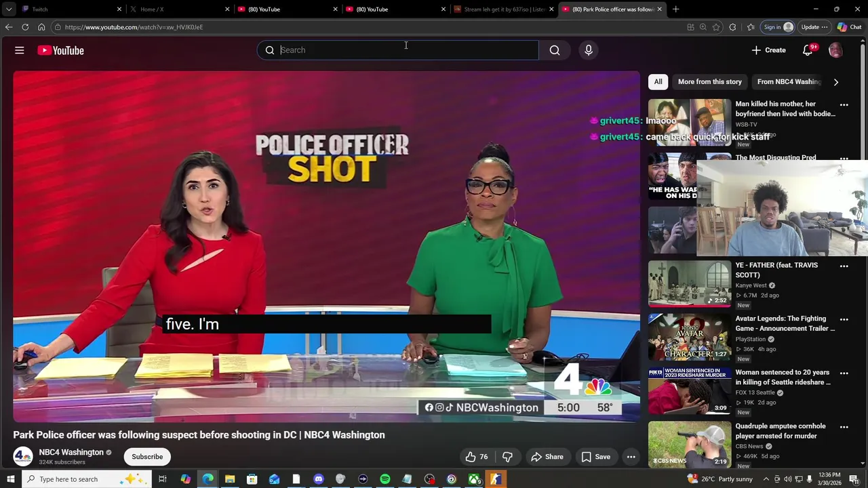Dislike the video with thumbs down
This screenshot has height=488, width=868.
(x=507, y=457)
